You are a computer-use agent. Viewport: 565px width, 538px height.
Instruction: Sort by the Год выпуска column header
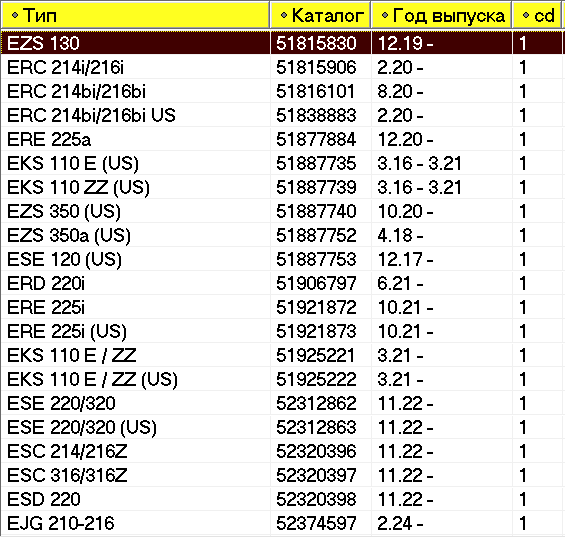[441, 15]
